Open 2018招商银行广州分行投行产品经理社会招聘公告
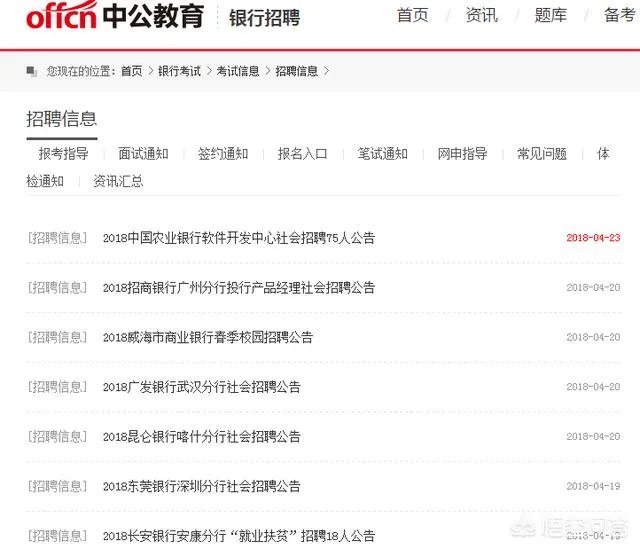Viewport: 640px width, 549px height. click(239, 288)
